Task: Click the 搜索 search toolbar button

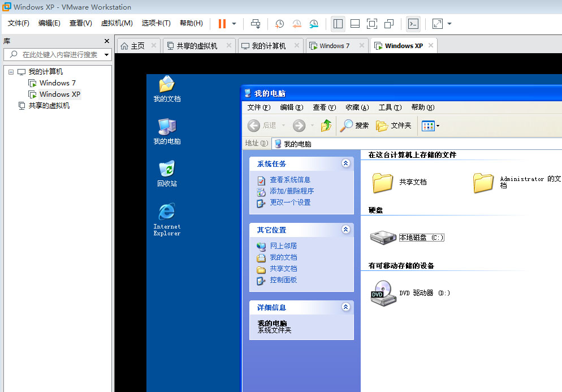Action: click(354, 126)
